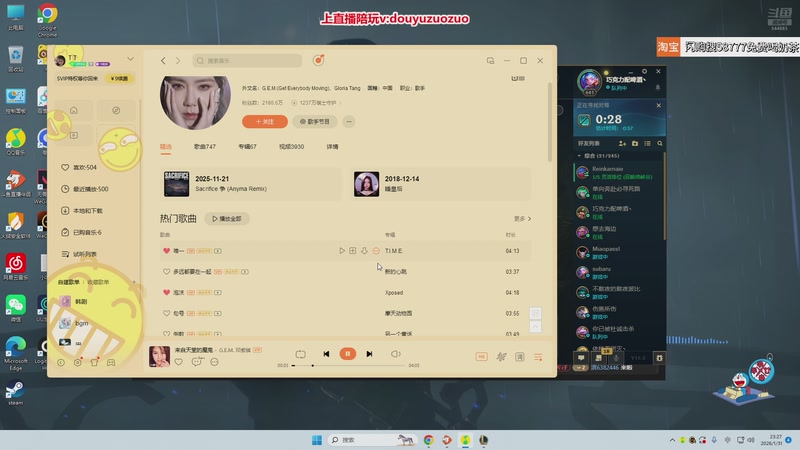
Task: Open the song recognition icon next to search
Action: coord(318,60)
